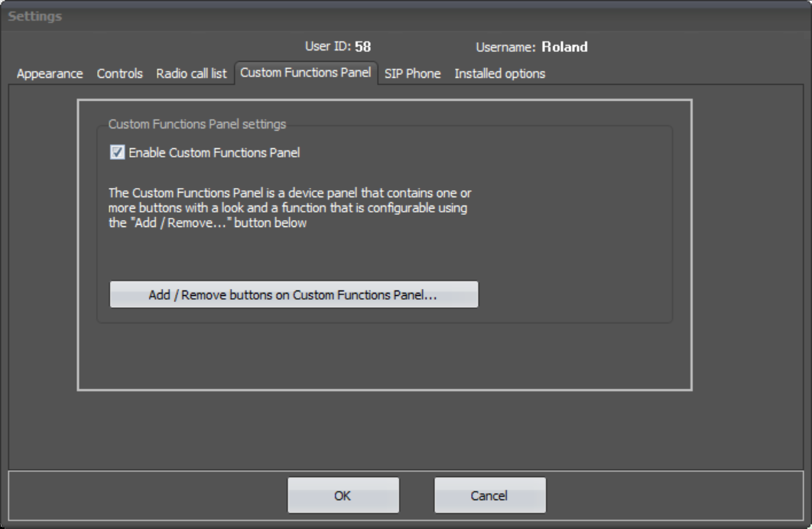812x529 pixels.
Task: Toggle Enable Custom Functions Panel checkbox
Action: point(117,152)
